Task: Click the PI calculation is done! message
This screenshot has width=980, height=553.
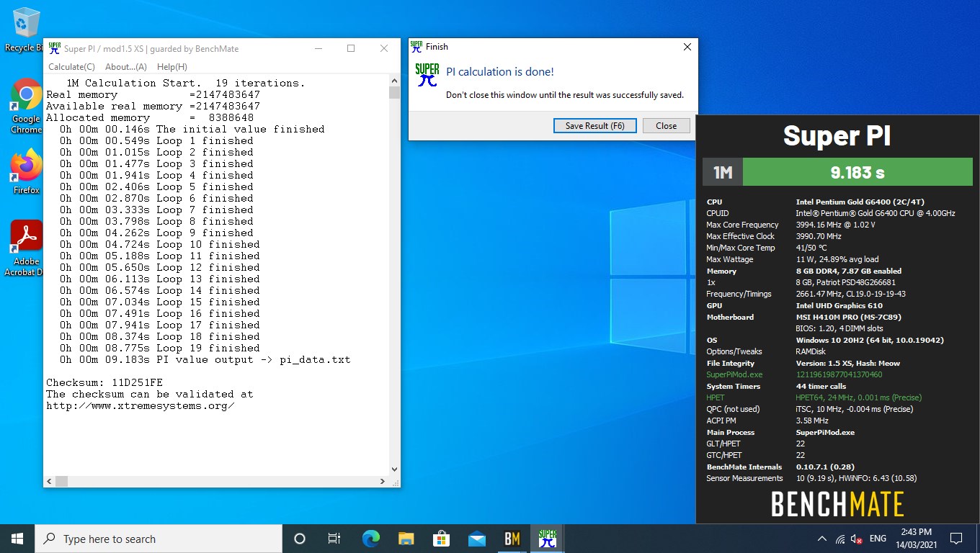Action: (x=500, y=71)
